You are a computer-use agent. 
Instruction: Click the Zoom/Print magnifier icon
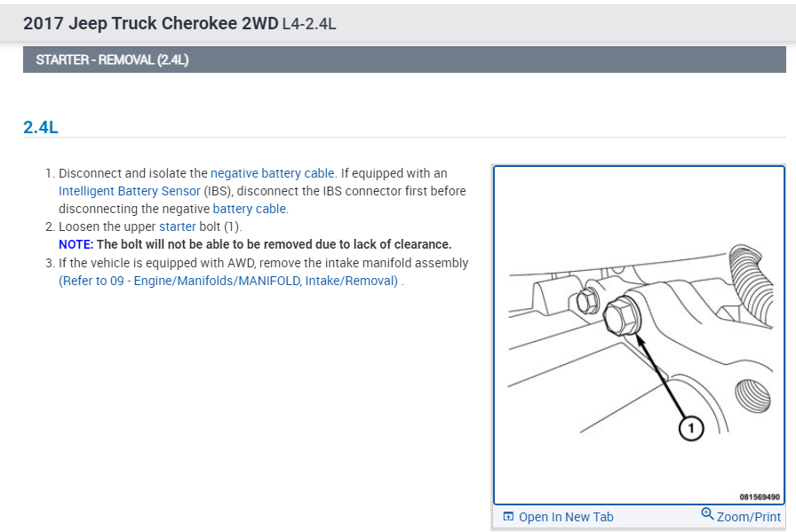pyautogui.click(x=707, y=513)
